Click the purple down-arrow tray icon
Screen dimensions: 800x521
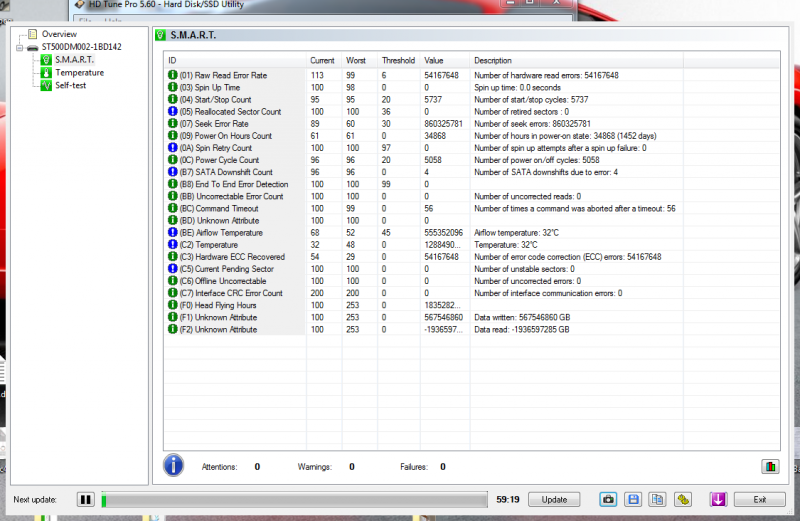718,499
